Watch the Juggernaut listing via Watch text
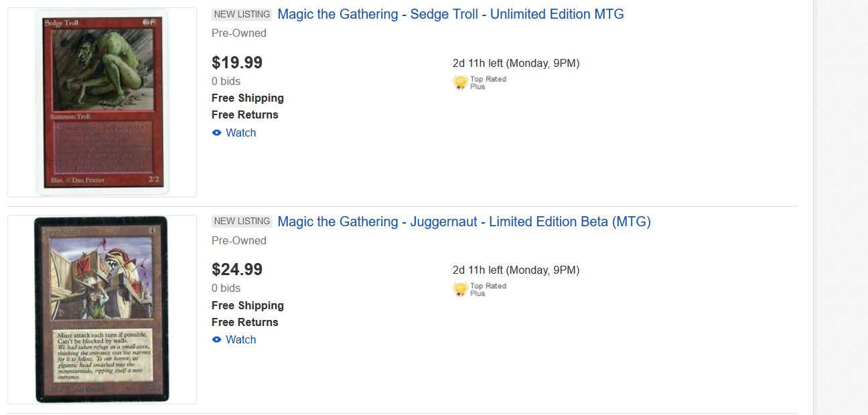 240,339
